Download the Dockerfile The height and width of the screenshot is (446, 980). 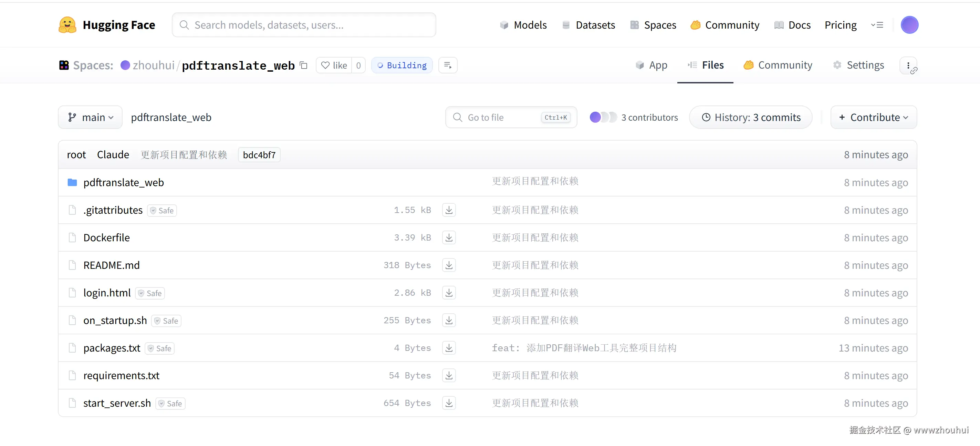pyautogui.click(x=449, y=238)
